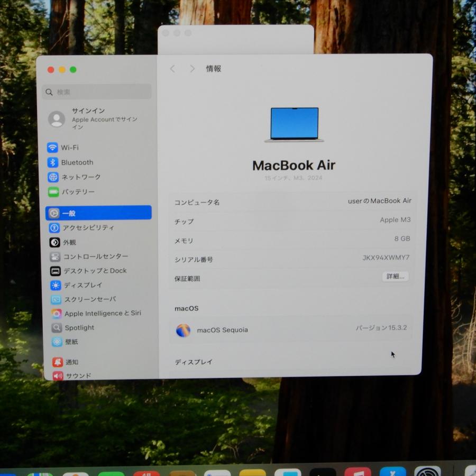The width and height of the screenshot is (476, 476).
Task: Click the サインイン Apple Account avatar
Action: tap(57, 118)
